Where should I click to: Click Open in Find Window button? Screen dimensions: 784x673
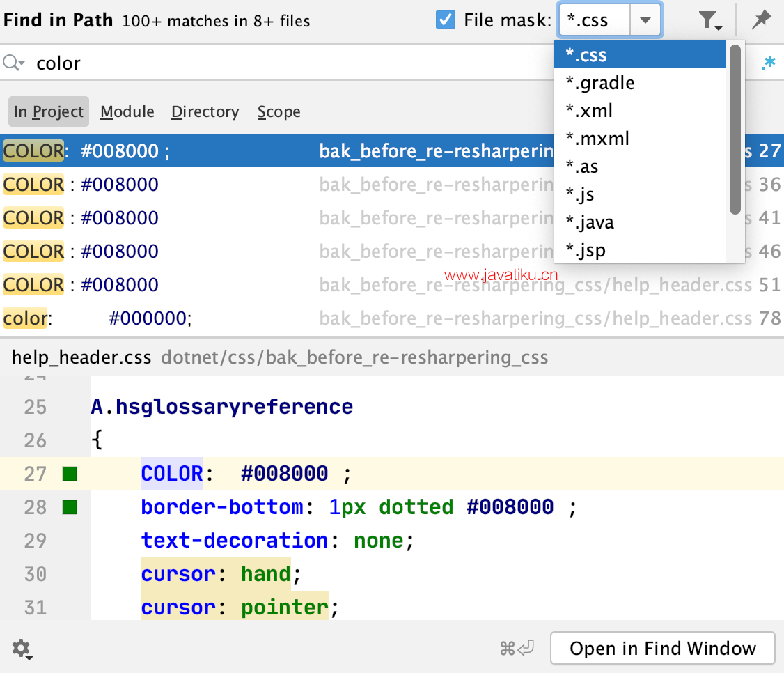point(662,649)
